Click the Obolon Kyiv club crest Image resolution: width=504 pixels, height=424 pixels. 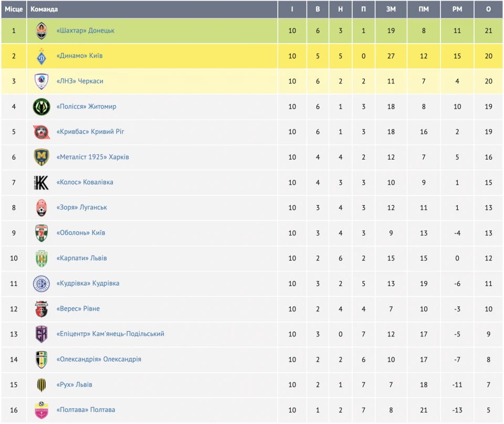(x=41, y=233)
